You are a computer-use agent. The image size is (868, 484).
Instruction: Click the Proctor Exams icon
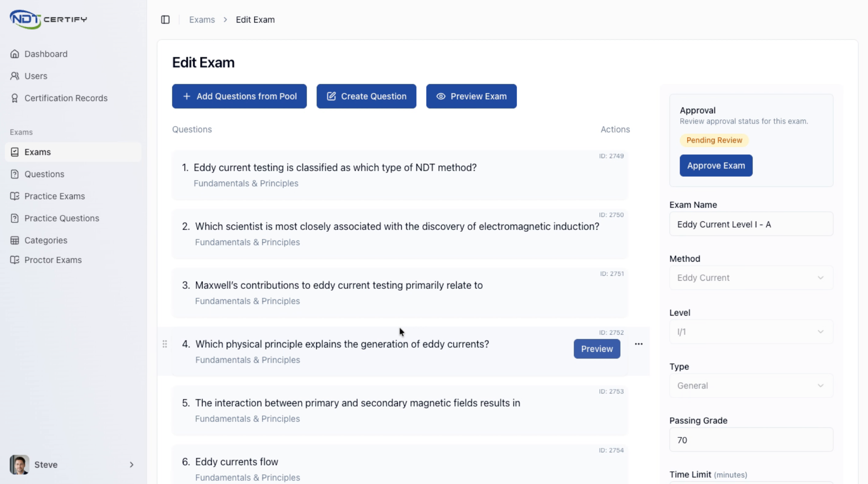(15, 260)
